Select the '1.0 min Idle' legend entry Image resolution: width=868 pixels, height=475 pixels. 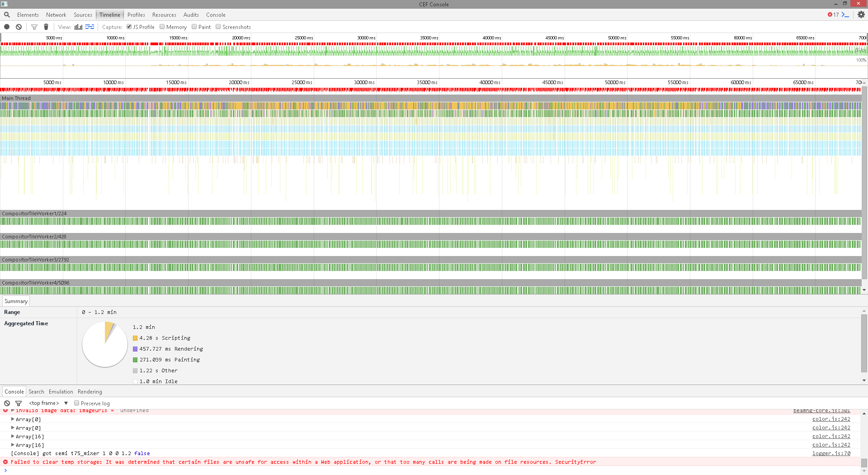coord(155,381)
